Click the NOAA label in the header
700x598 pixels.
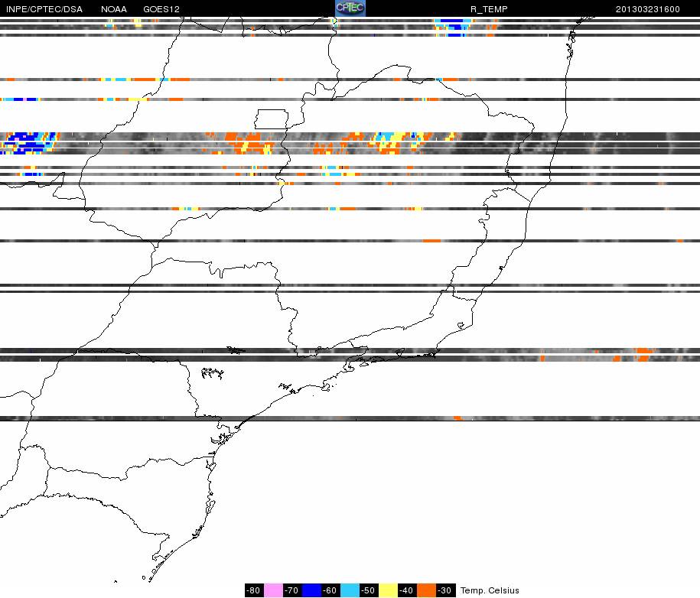tap(114, 9)
